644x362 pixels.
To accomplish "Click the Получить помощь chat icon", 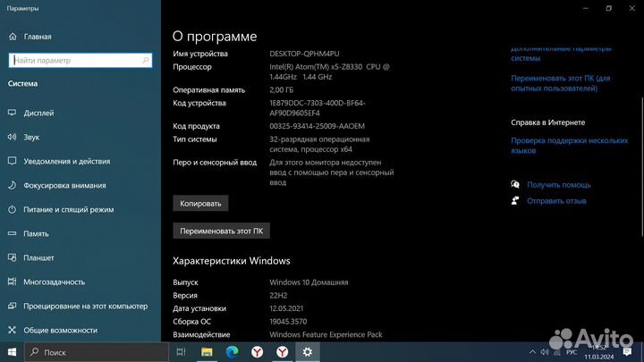I will pos(515,185).
